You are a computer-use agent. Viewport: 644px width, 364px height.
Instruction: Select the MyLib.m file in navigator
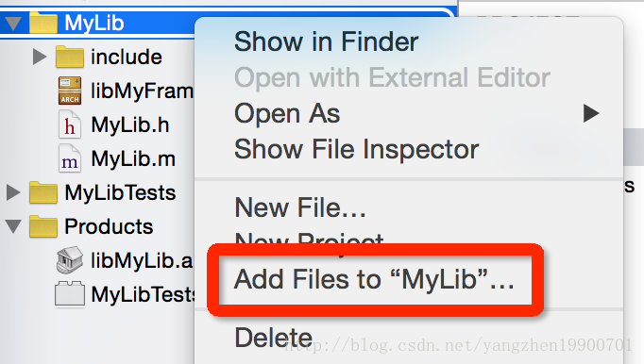[x=133, y=158]
